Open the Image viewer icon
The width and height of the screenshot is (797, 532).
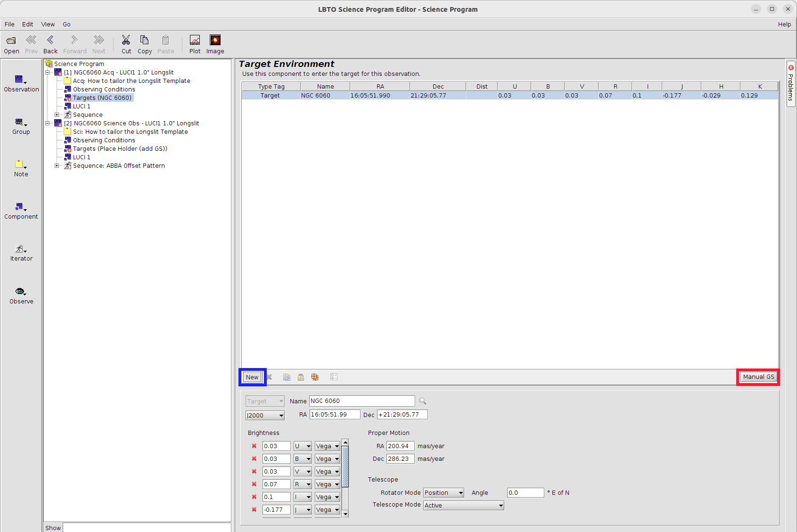(x=215, y=44)
